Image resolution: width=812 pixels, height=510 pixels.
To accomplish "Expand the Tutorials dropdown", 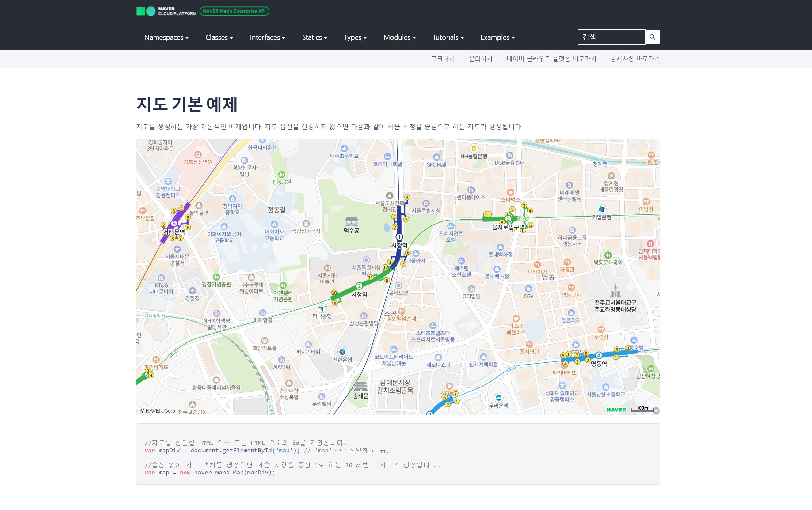I will [x=448, y=37].
